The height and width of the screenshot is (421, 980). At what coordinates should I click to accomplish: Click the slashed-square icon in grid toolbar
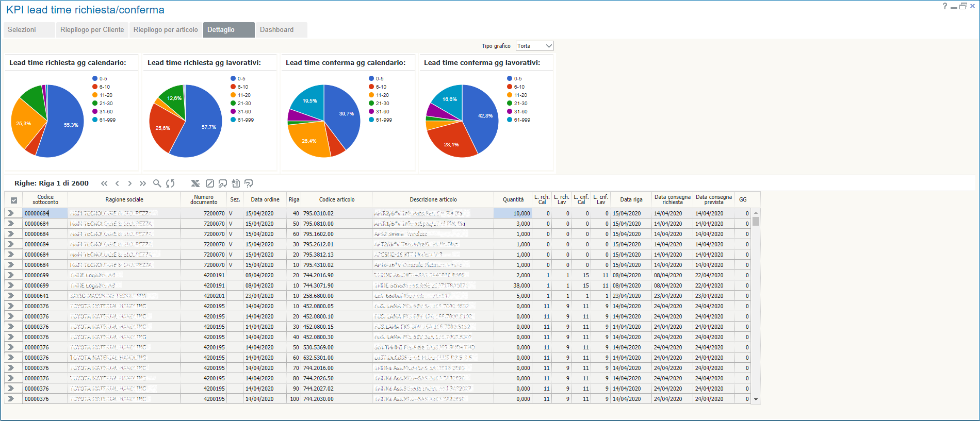pos(210,183)
